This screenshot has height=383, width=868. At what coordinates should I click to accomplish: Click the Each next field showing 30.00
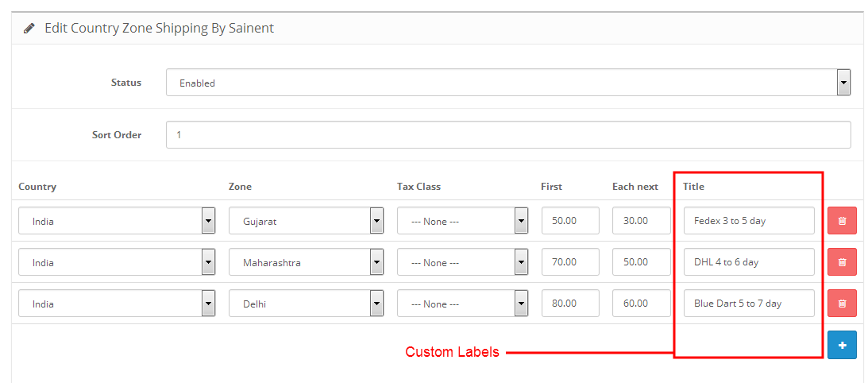[642, 221]
